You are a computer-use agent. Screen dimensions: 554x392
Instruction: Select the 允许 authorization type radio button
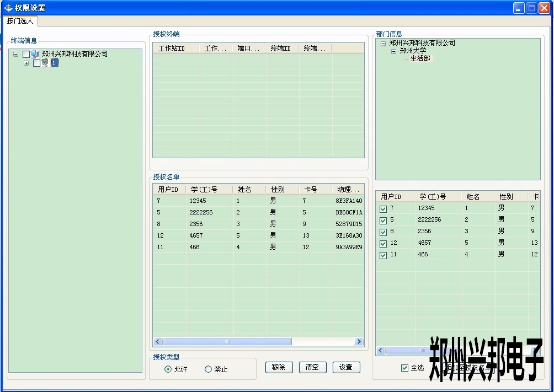(168, 369)
